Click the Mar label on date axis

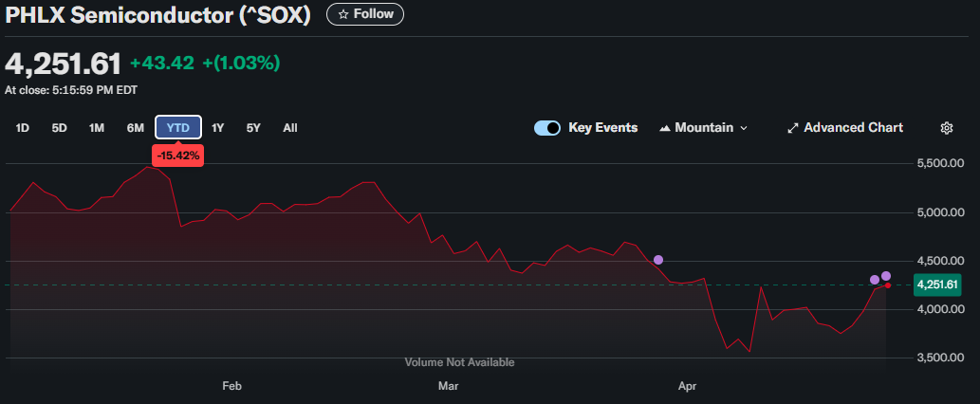pyautogui.click(x=448, y=387)
